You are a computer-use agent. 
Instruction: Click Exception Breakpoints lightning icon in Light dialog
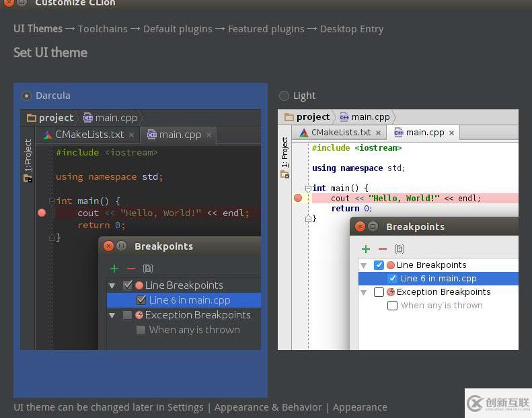391,292
